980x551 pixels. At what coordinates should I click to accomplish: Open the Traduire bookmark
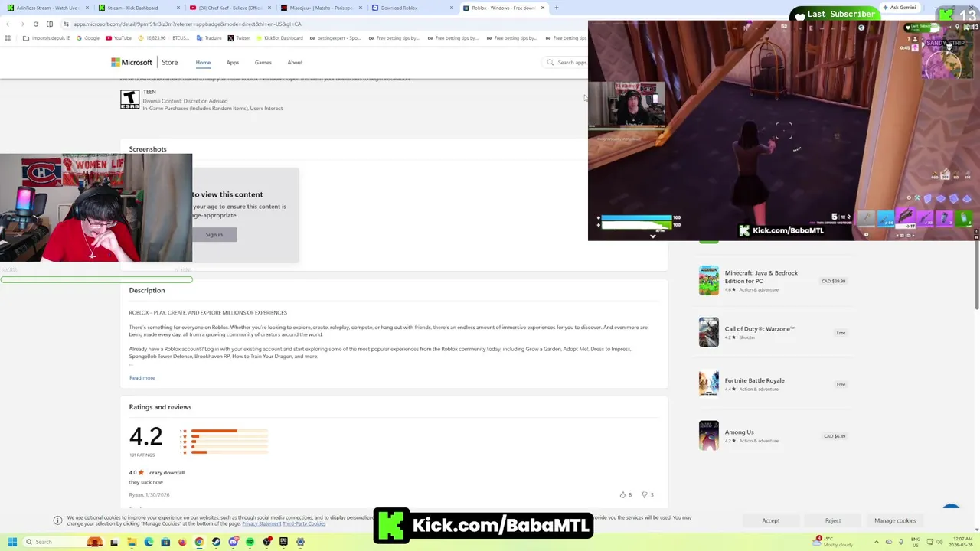click(x=209, y=38)
